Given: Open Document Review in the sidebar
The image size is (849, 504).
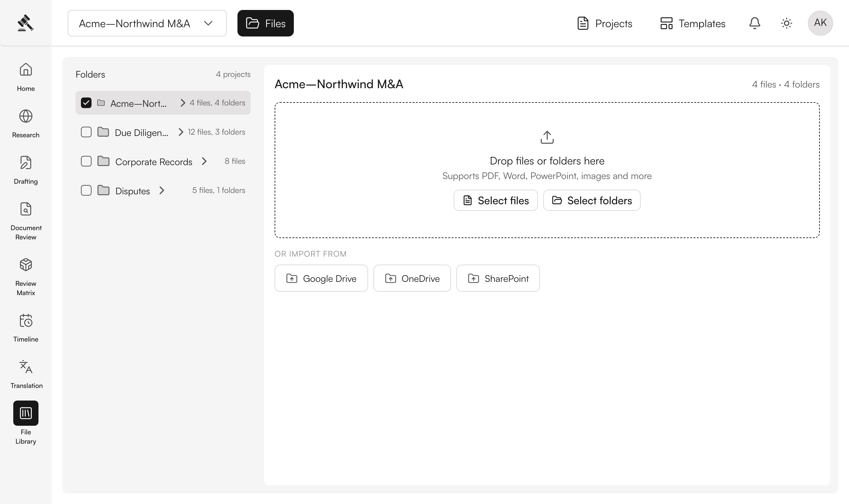Looking at the screenshot, I should click(x=26, y=221).
